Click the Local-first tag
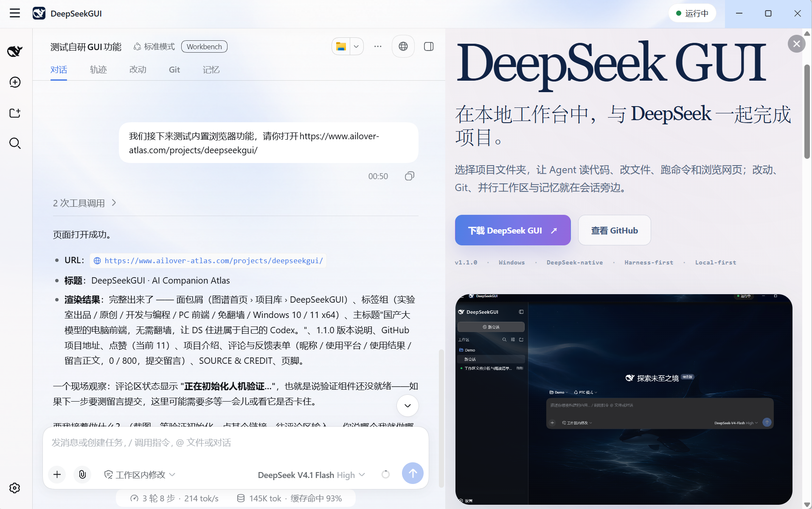 (715, 262)
